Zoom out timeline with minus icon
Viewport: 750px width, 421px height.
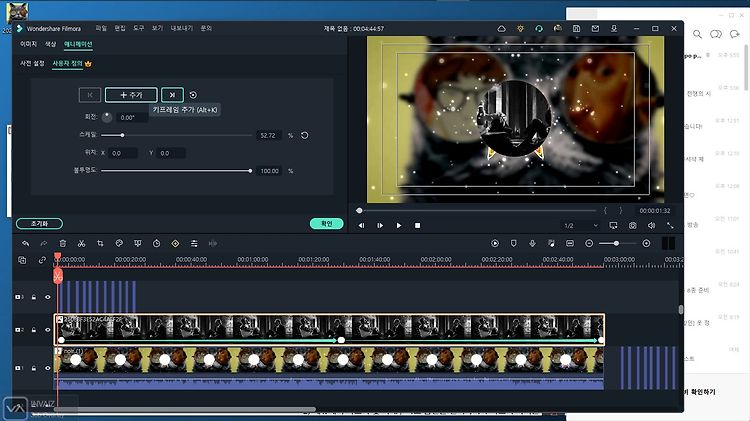click(589, 244)
